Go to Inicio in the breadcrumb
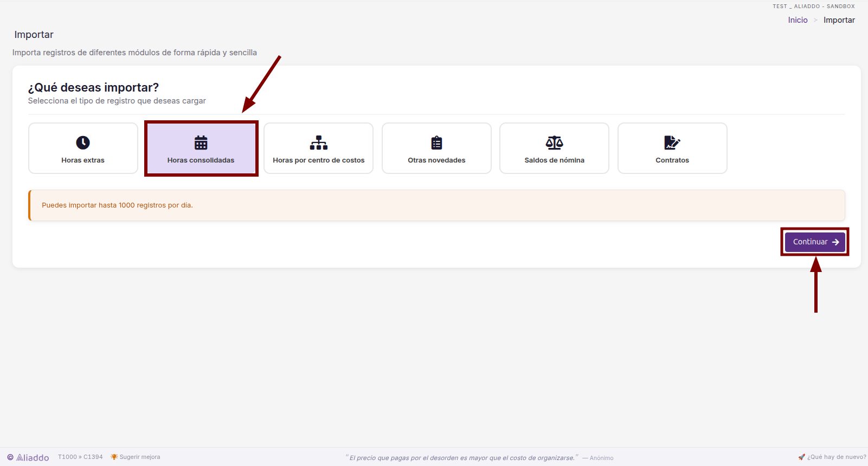Screen dimensions: 868x466 798,20
